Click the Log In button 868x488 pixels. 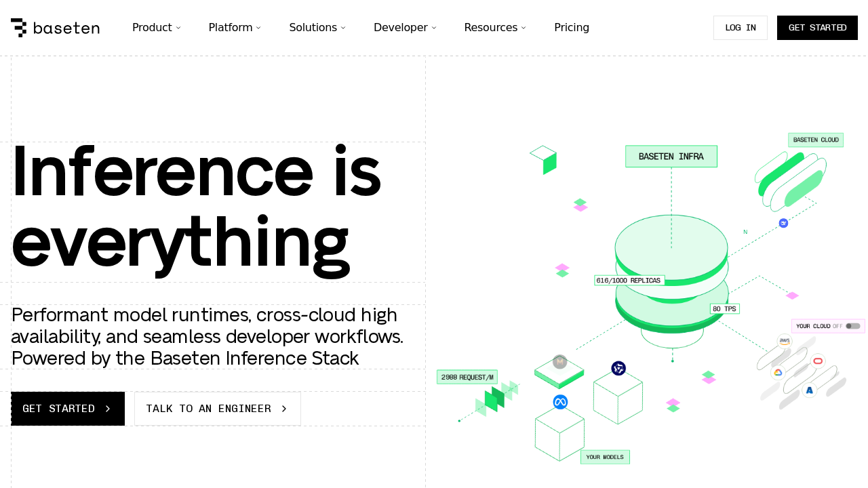point(740,28)
